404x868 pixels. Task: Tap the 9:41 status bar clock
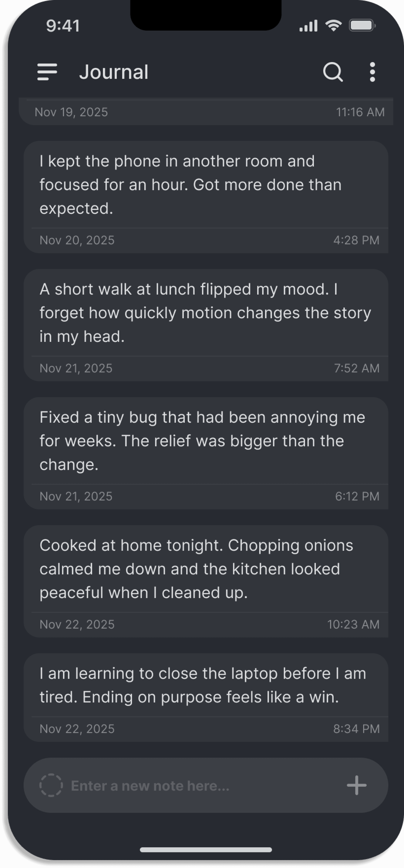pos(63,25)
